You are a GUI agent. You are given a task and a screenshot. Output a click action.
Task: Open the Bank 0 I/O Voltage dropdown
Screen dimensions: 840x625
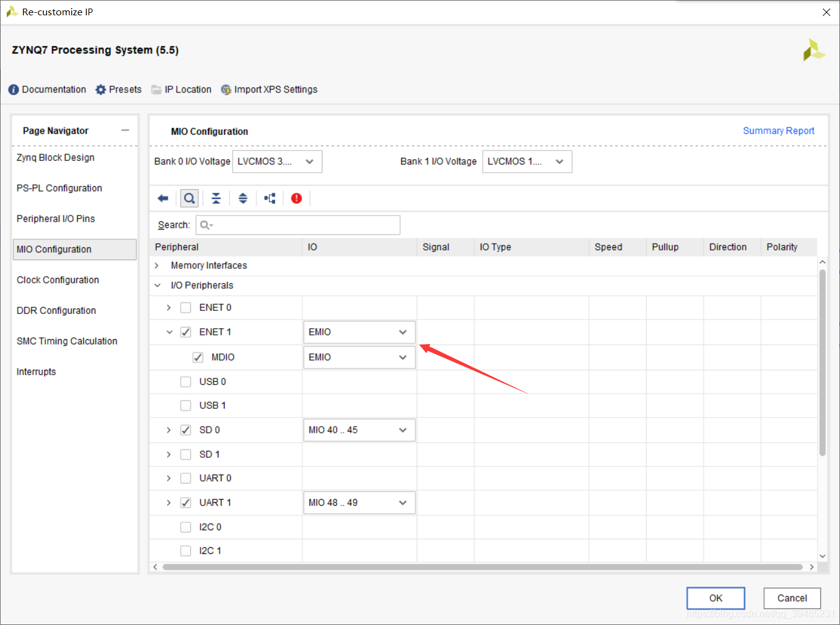pyautogui.click(x=277, y=162)
